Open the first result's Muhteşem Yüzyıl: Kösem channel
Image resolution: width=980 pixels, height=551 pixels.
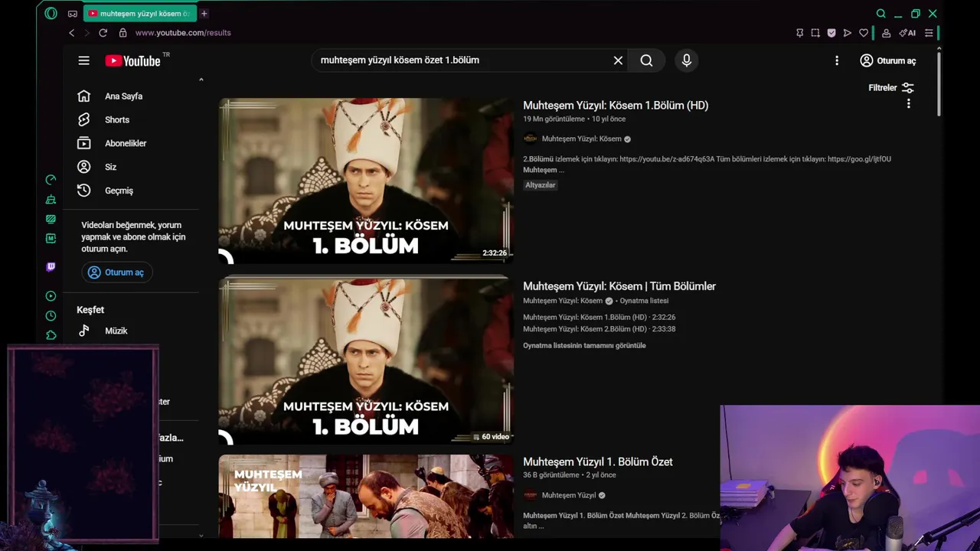pos(581,139)
